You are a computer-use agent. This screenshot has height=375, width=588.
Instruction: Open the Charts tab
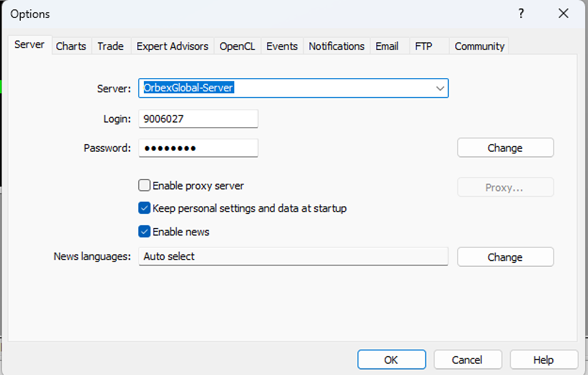[71, 46]
